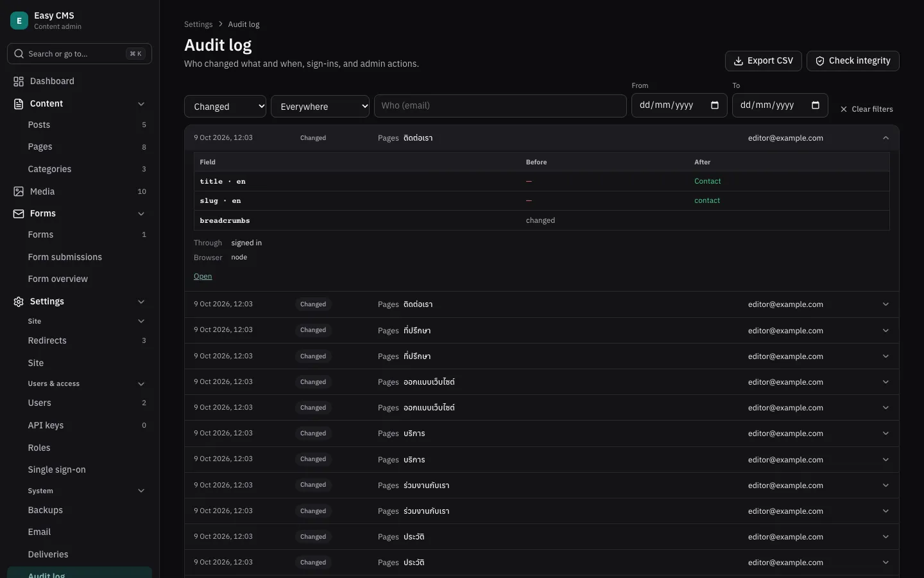Image resolution: width=924 pixels, height=578 pixels.
Task: Click the X icon beside Clear filters
Action: click(x=844, y=109)
